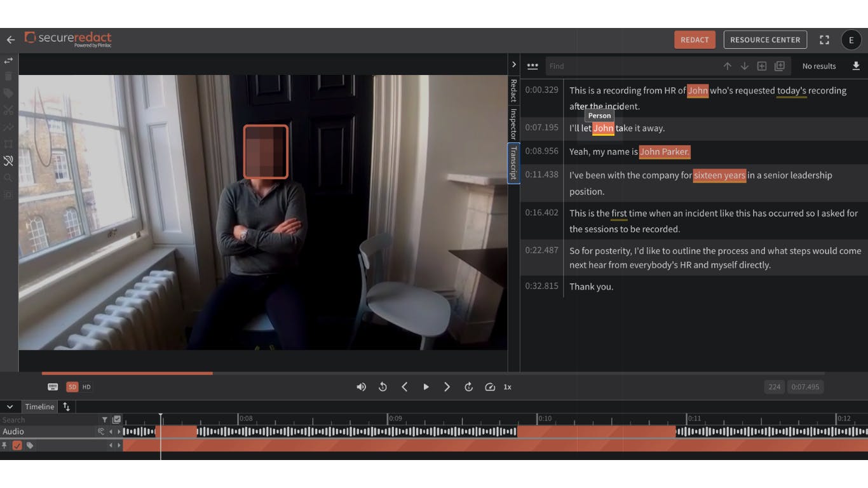Click the volume speaker icon
868x488 pixels.
(x=361, y=387)
